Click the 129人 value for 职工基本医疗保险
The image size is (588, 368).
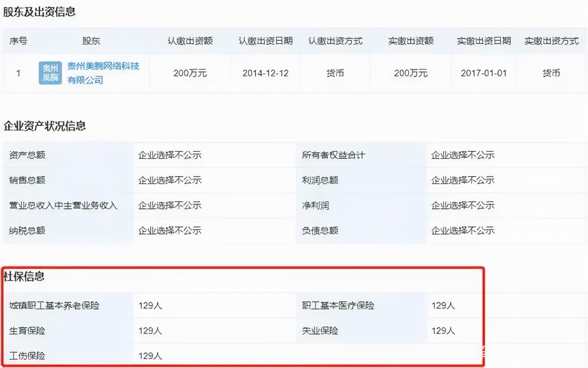pyautogui.click(x=443, y=305)
